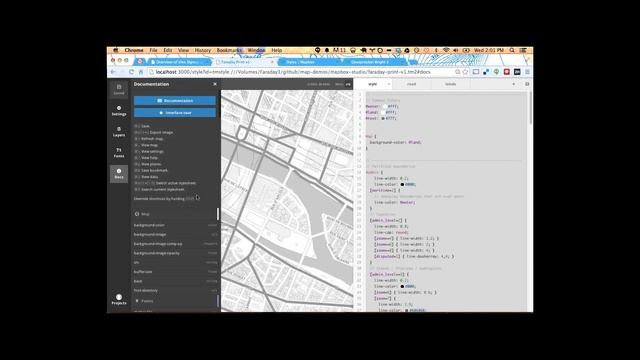Click the volume icon in menu bar
The width and height of the screenshot is (640, 360).
tap(456, 50)
